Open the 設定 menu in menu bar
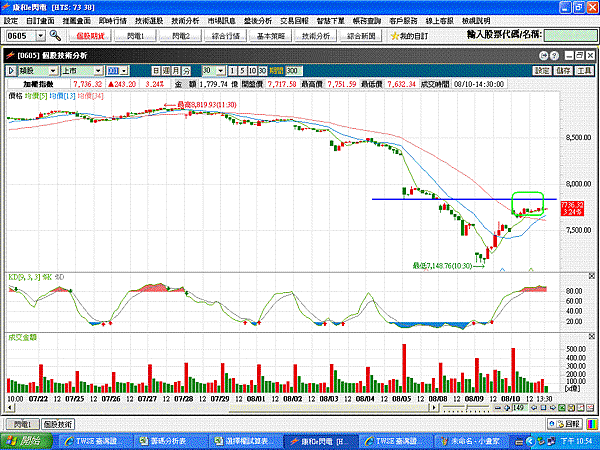The image size is (600, 450). click(11, 21)
